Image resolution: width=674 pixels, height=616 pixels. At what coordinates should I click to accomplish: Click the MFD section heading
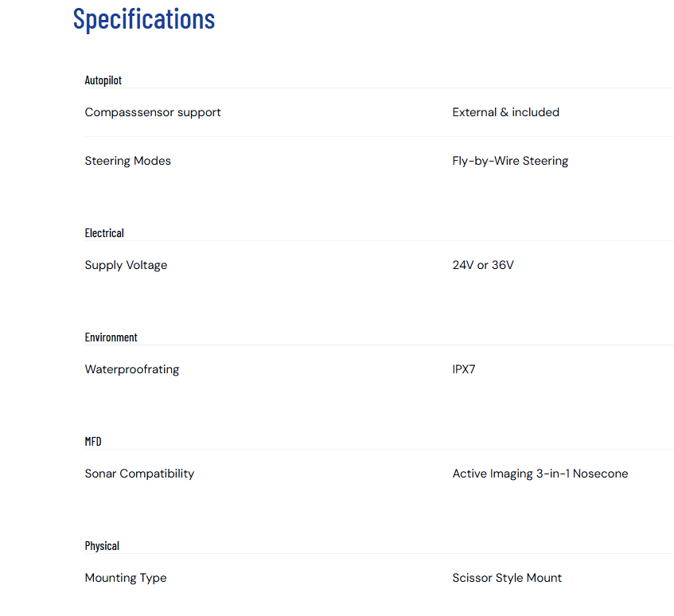click(93, 442)
